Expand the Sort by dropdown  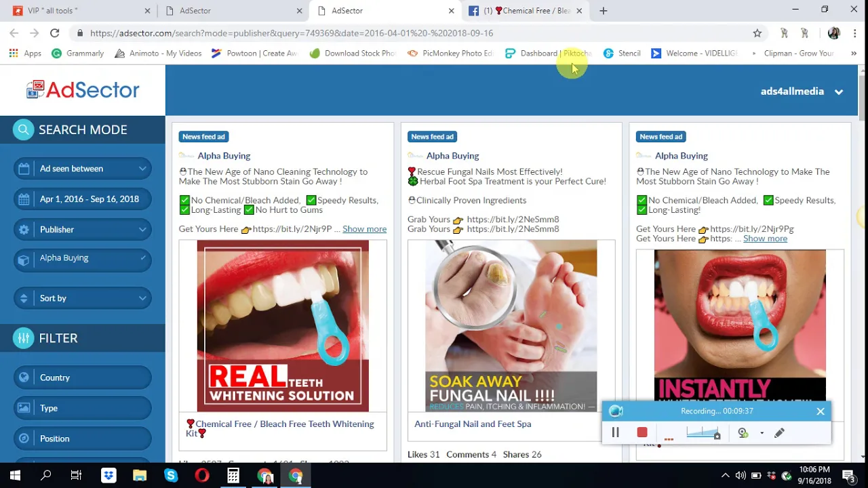point(83,298)
